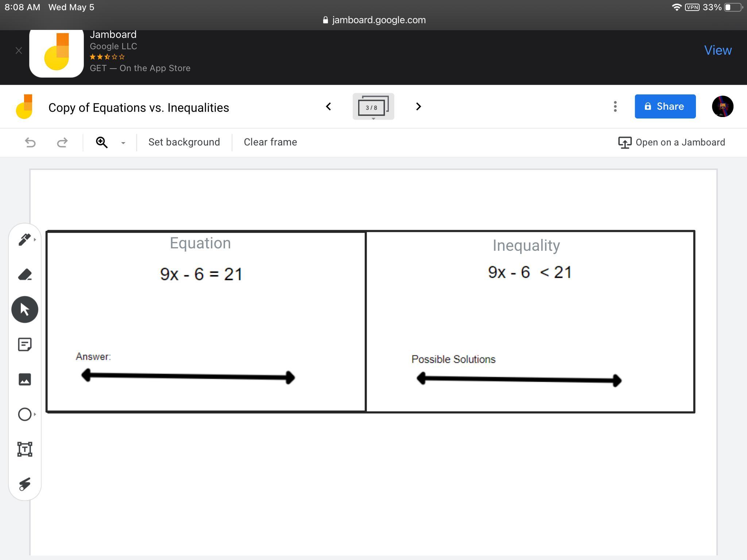Open the zoom level dropdown arrow
This screenshot has width=747, height=560.
pos(123,143)
